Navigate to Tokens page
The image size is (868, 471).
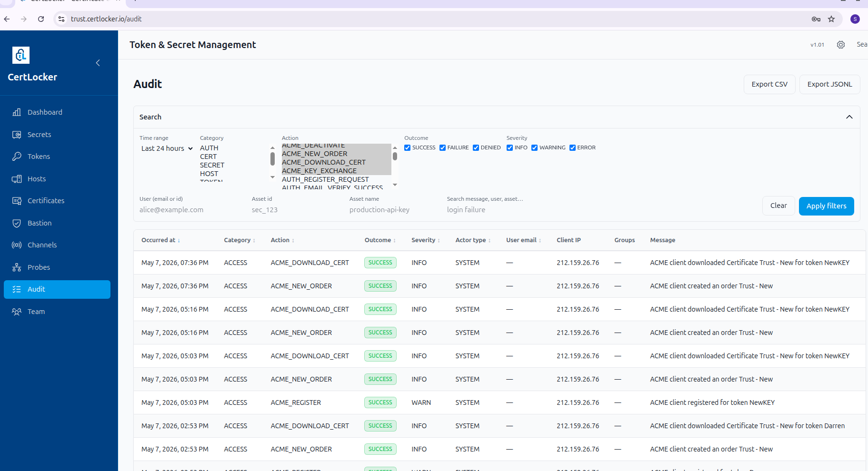[x=57, y=157]
